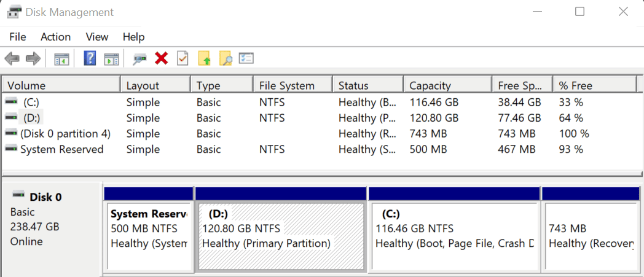Viewport: 644px width, 277px height.
Task: Click the yellow folder green arrow icon
Action: pyautogui.click(x=204, y=59)
